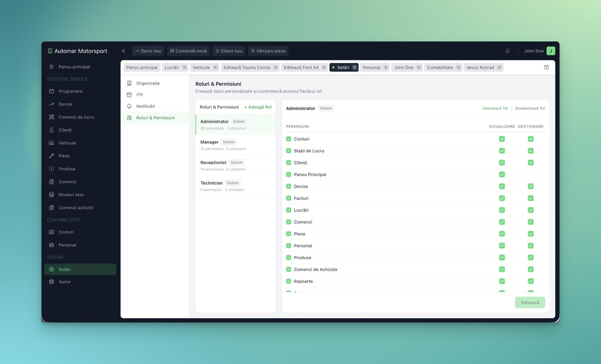This screenshot has width=601, height=364.
Task: Click the Comenzi clipboard icon in the sidebar
Action: 51,182
